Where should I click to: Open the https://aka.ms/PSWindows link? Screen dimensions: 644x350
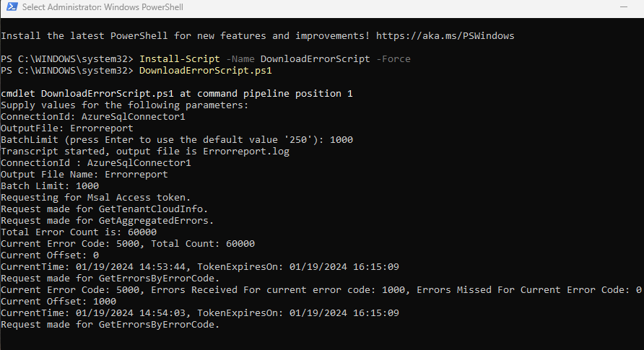pos(445,35)
